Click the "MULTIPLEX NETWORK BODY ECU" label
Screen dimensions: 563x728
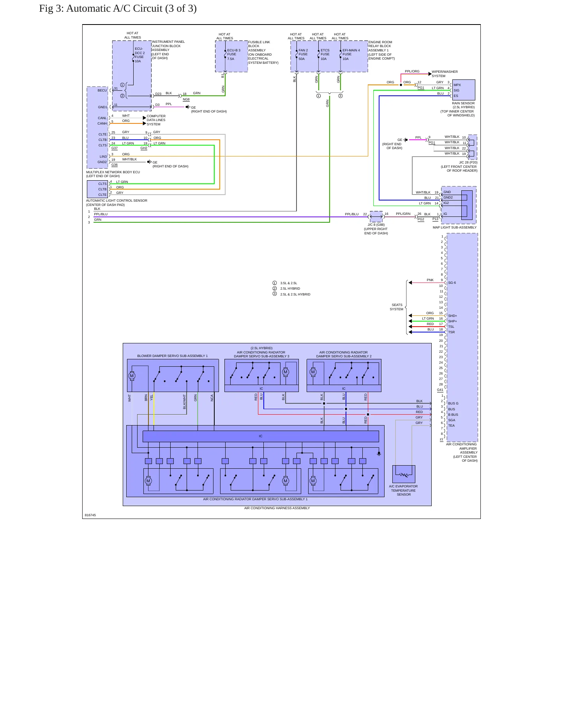coord(113,172)
